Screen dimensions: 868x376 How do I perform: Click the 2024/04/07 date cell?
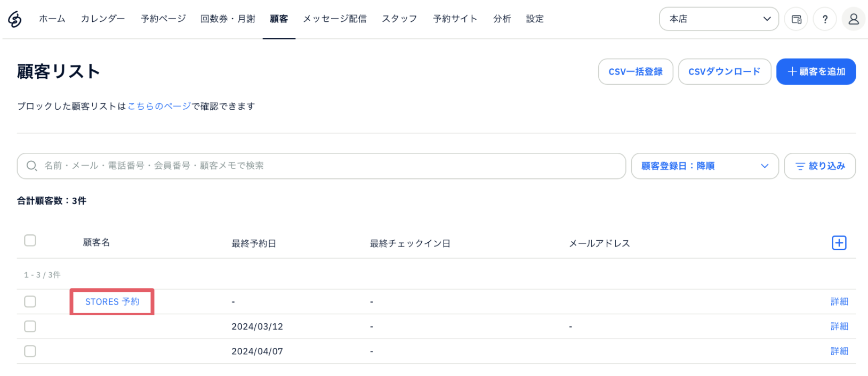[257, 352]
